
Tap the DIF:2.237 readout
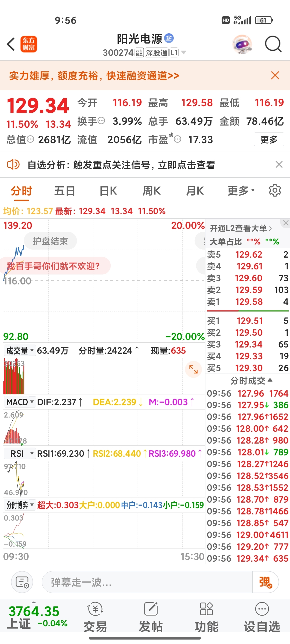[x=60, y=402]
